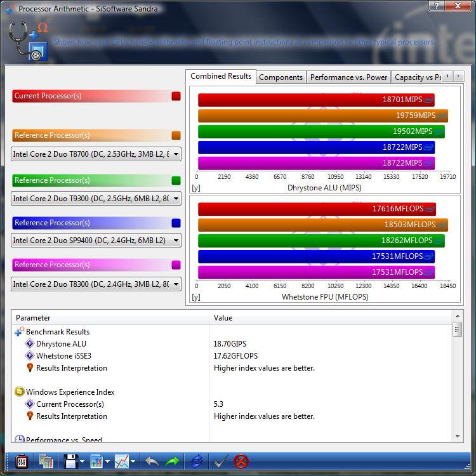Click the diamond icon next to Whetstone iSSE3
Image resolution: width=476 pixels, height=476 pixels.
[x=30, y=355]
